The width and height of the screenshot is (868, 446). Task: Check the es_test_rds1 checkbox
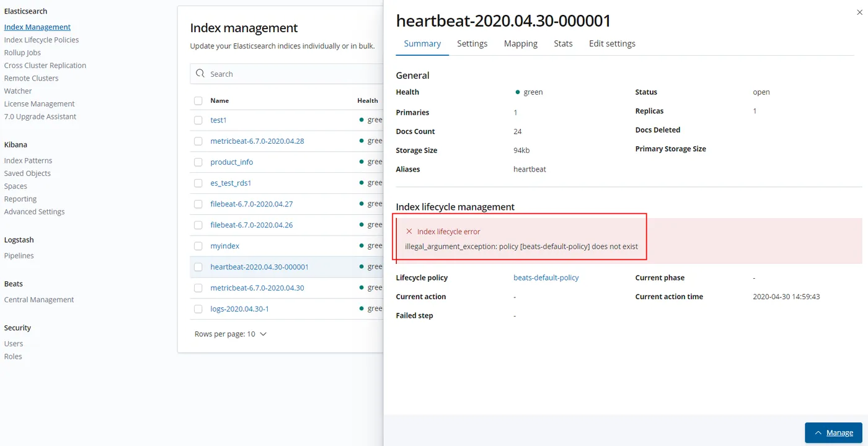point(198,183)
